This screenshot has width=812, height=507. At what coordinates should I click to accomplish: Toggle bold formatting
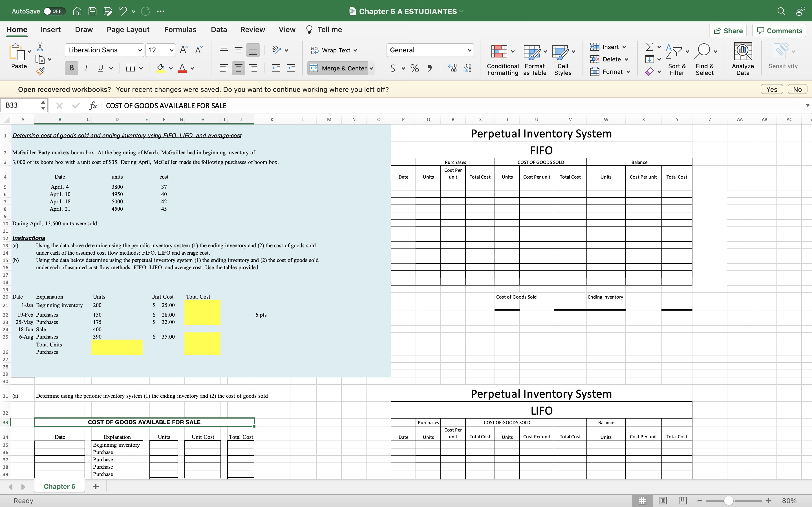[71, 68]
